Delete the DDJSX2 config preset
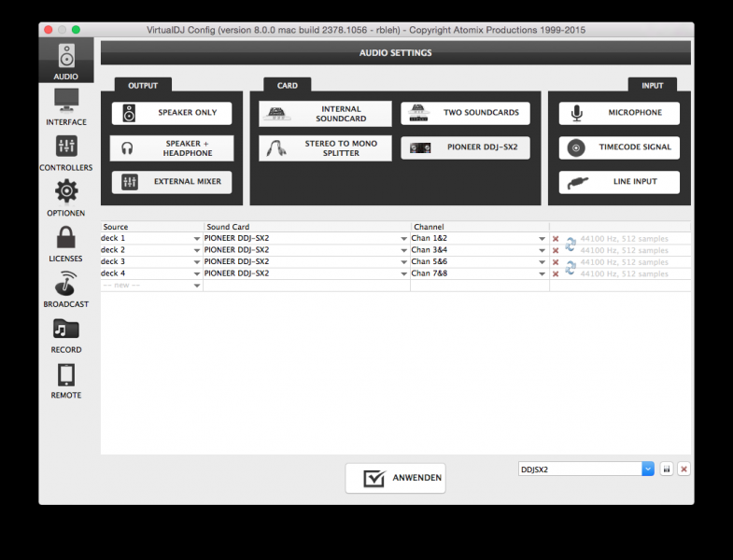The width and height of the screenshot is (733, 560). pyautogui.click(x=684, y=469)
